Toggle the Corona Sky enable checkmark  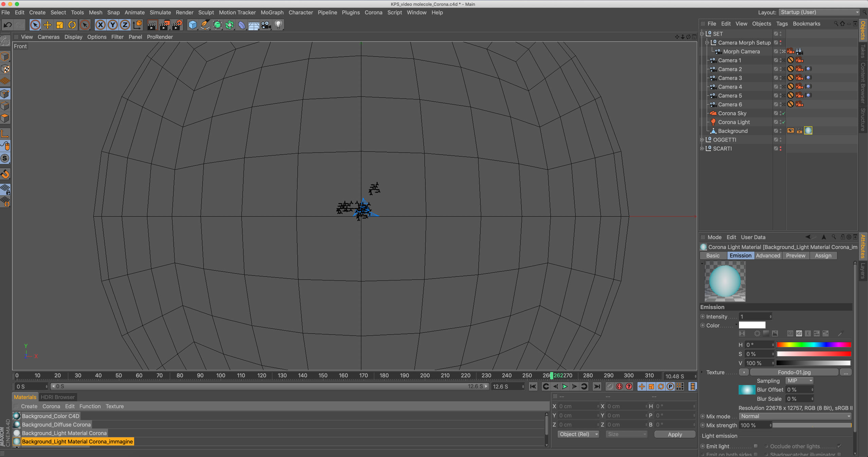(783, 113)
